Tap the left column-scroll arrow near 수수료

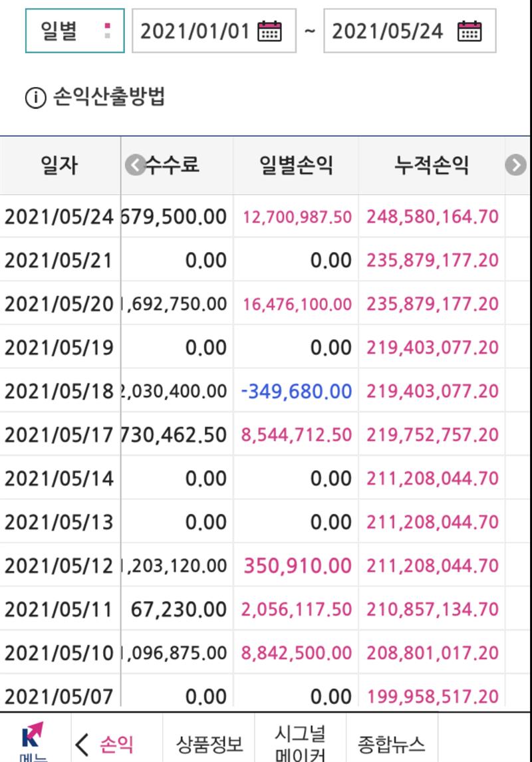click(135, 165)
